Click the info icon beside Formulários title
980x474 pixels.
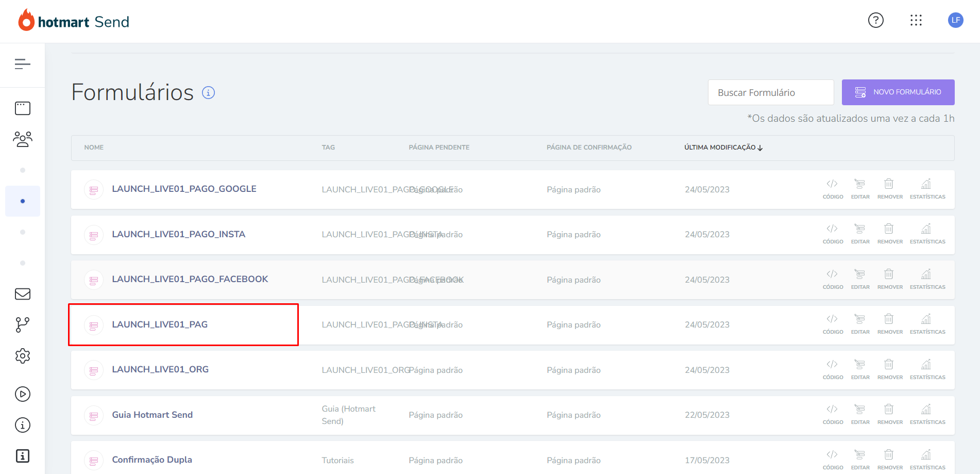(x=208, y=93)
